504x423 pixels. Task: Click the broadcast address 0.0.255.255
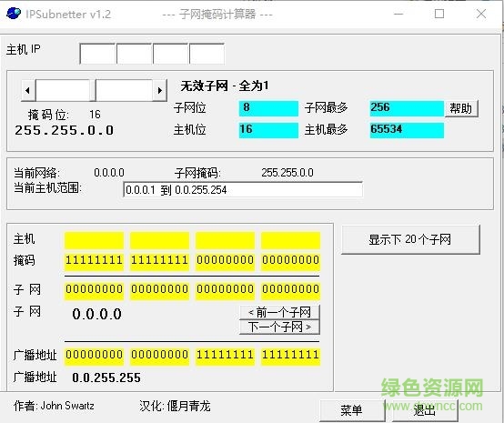[106, 378]
